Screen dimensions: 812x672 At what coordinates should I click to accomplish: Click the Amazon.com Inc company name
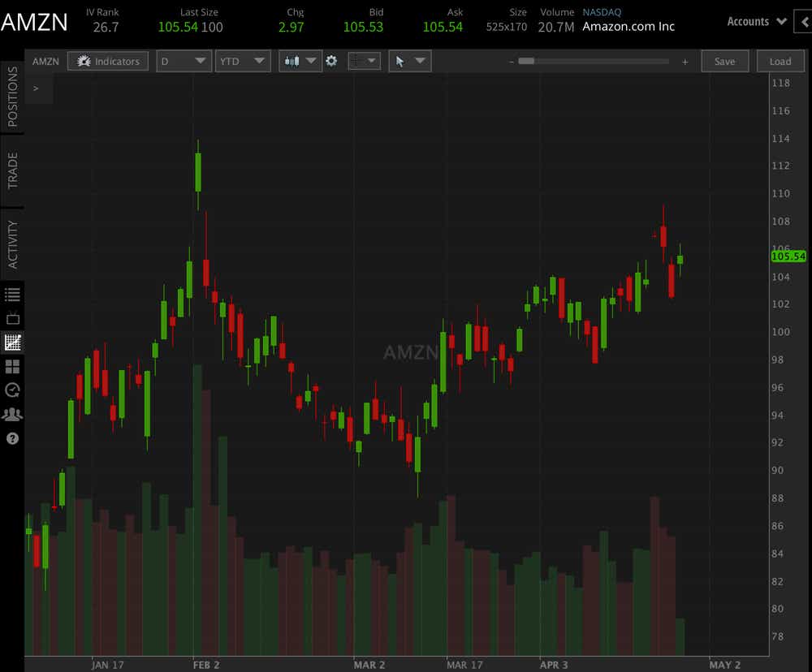point(628,27)
